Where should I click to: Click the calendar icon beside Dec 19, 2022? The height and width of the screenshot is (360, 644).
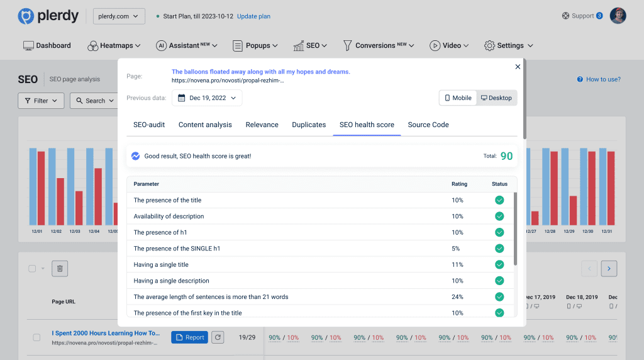click(181, 98)
